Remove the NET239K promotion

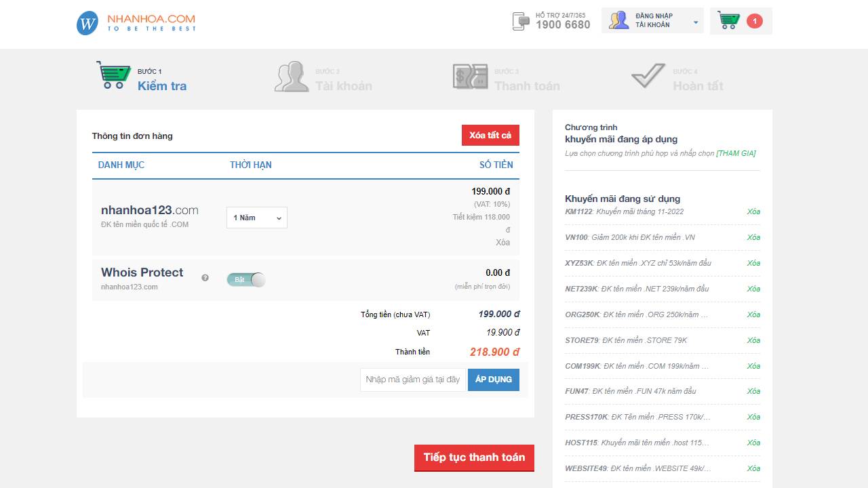click(x=753, y=289)
